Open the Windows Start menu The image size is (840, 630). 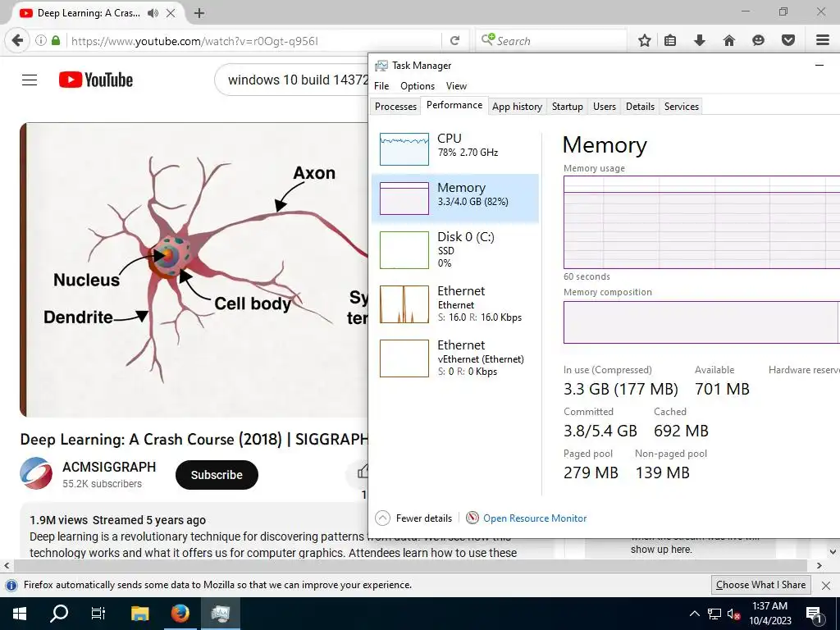pos(20,614)
